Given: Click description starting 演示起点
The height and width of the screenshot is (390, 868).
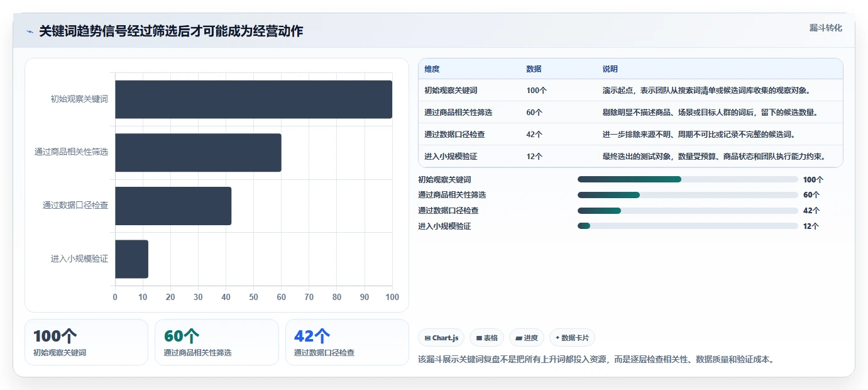Looking at the screenshot, I should pyautogui.click(x=706, y=91).
